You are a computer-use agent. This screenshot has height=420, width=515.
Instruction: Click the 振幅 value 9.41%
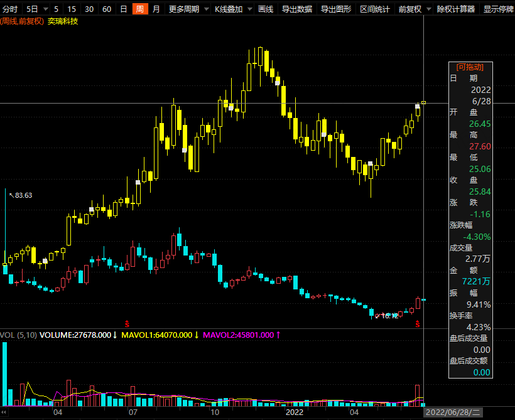click(x=479, y=304)
